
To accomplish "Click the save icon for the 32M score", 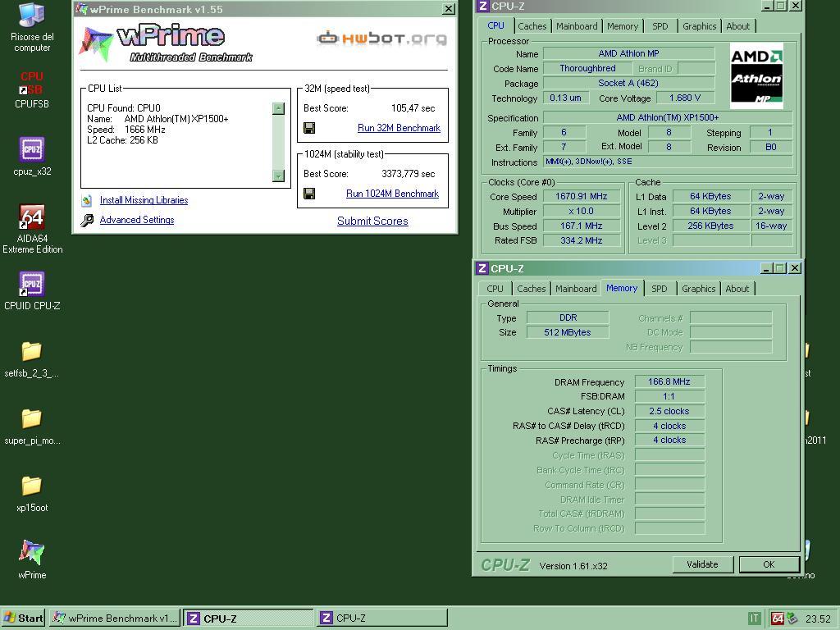I will click(309, 128).
